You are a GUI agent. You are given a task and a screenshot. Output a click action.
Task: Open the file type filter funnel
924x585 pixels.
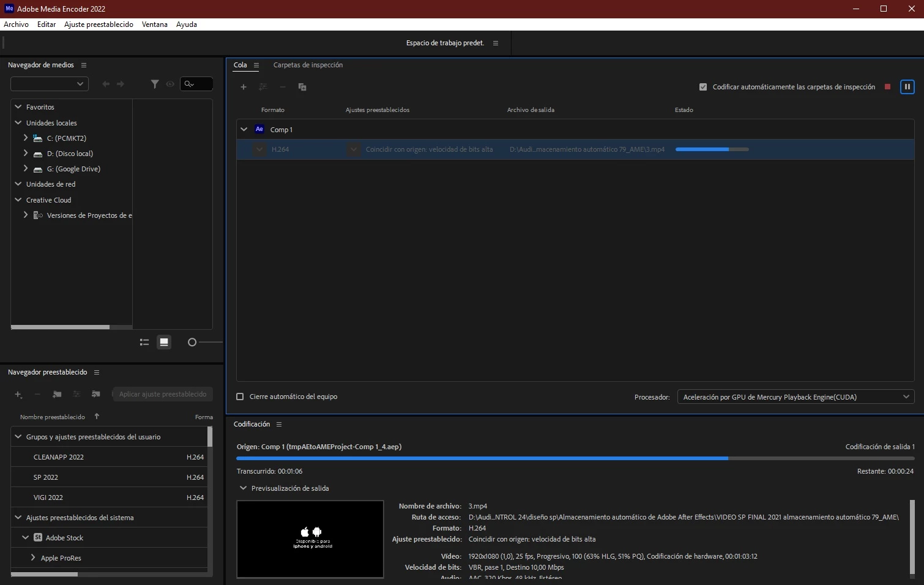coord(155,84)
